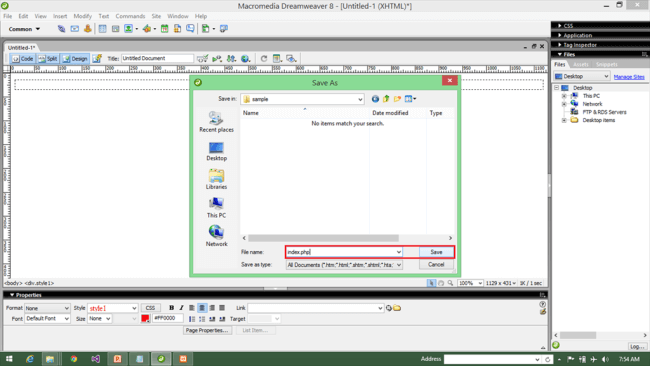Insert a Comment from the Common bar

[x=190, y=29]
